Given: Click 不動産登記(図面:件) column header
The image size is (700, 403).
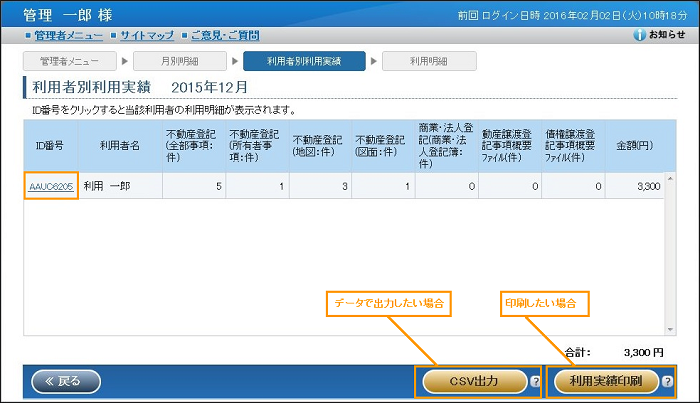Looking at the screenshot, I should click(383, 145).
